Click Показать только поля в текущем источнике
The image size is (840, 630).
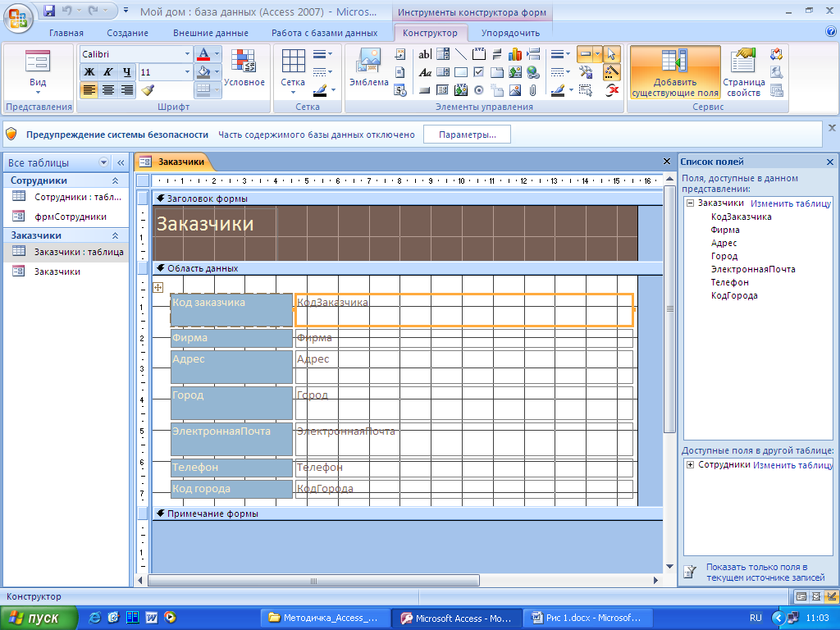765,572
